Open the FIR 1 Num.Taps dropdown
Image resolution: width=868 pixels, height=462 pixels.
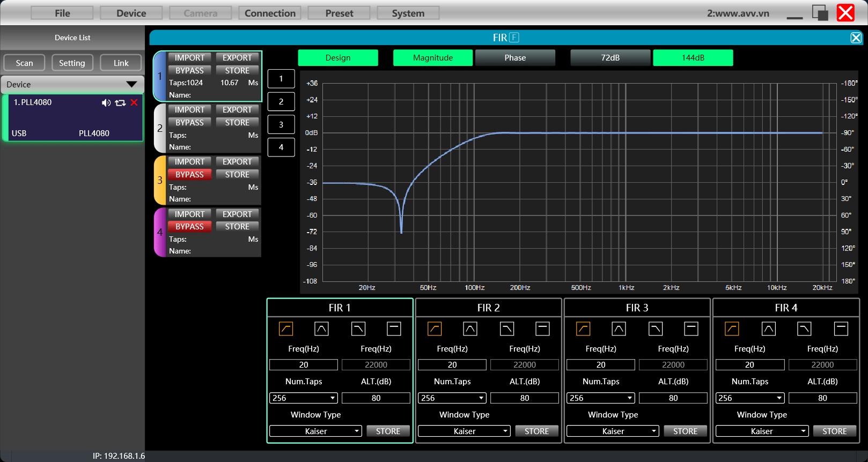304,398
